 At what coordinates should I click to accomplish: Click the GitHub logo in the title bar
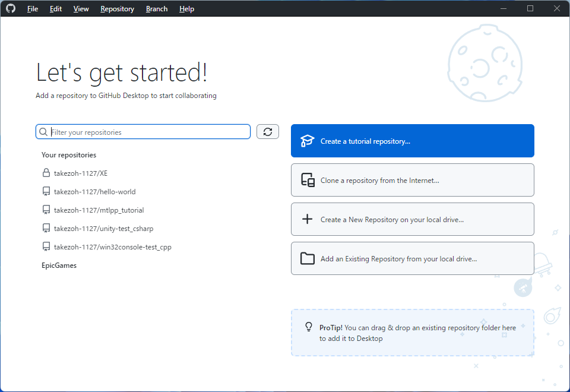click(10, 8)
